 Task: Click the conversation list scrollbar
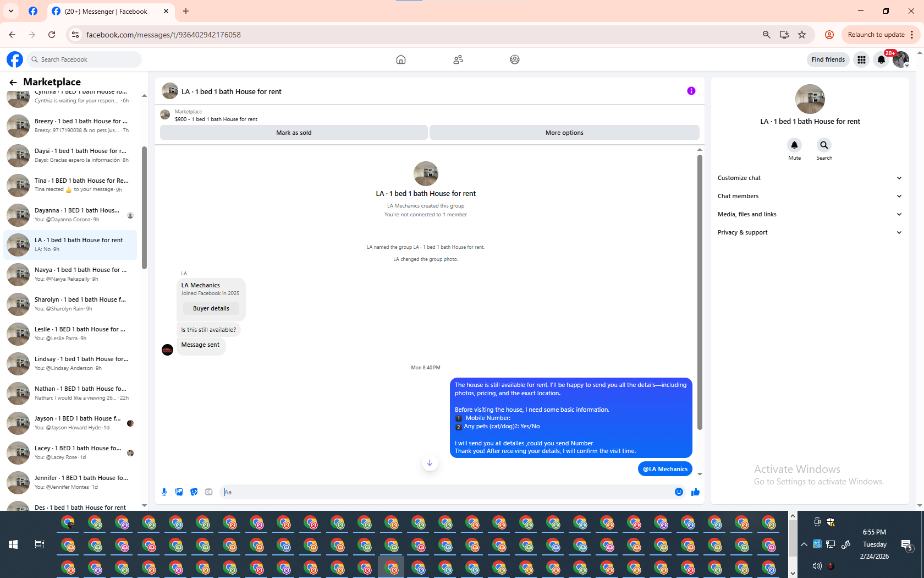pyautogui.click(x=144, y=208)
